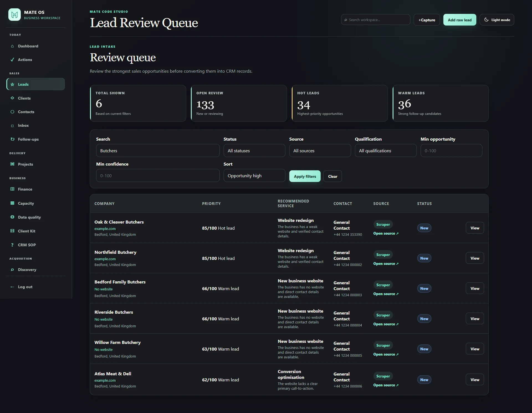This screenshot has height=413, width=532.
Task: Click the Search workspace field
Action: 375,20
